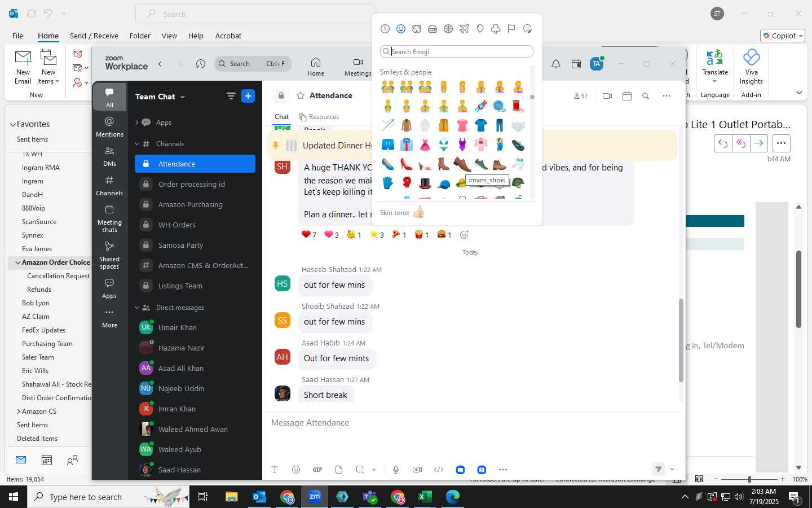
Task: Open Zoom history clock icon
Action: click(x=201, y=64)
